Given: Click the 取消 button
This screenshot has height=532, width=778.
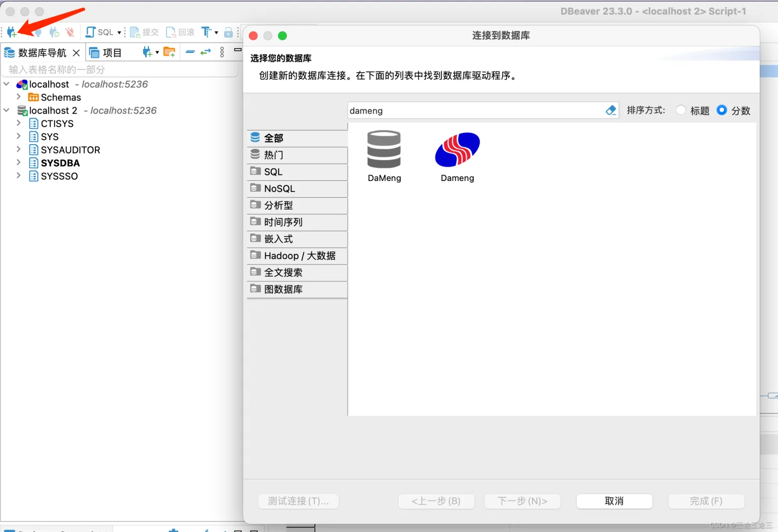Looking at the screenshot, I should coord(614,501).
